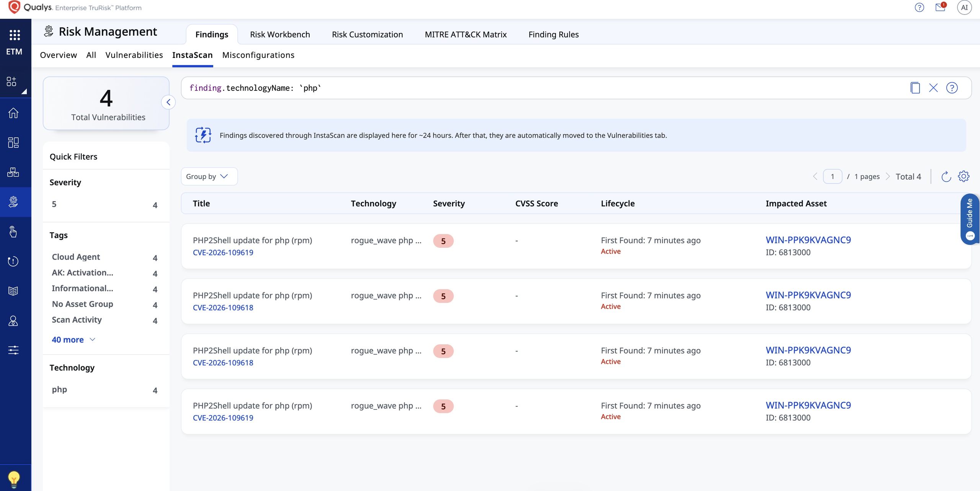The width and height of the screenshot is (980, 491).
Task: Click the lightbulb icon in sidebar
Action: (x=14, y=479)
